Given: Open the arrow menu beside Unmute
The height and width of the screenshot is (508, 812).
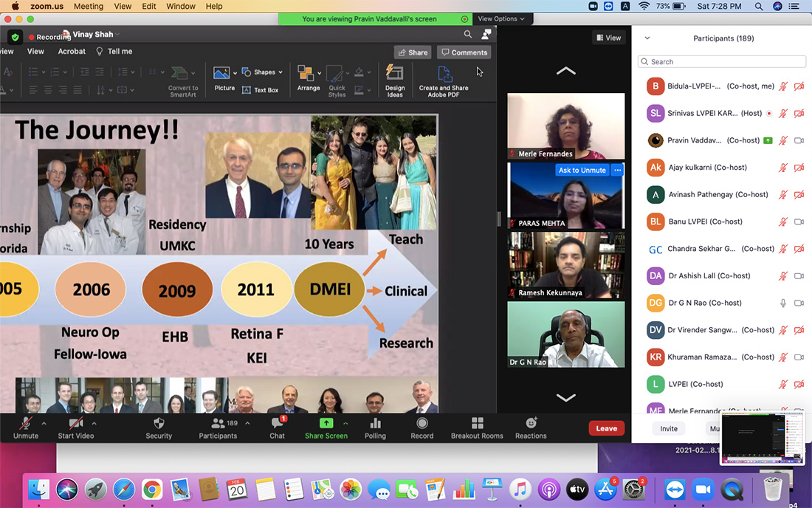Looking at the screenshot, I should click(44, 423).
